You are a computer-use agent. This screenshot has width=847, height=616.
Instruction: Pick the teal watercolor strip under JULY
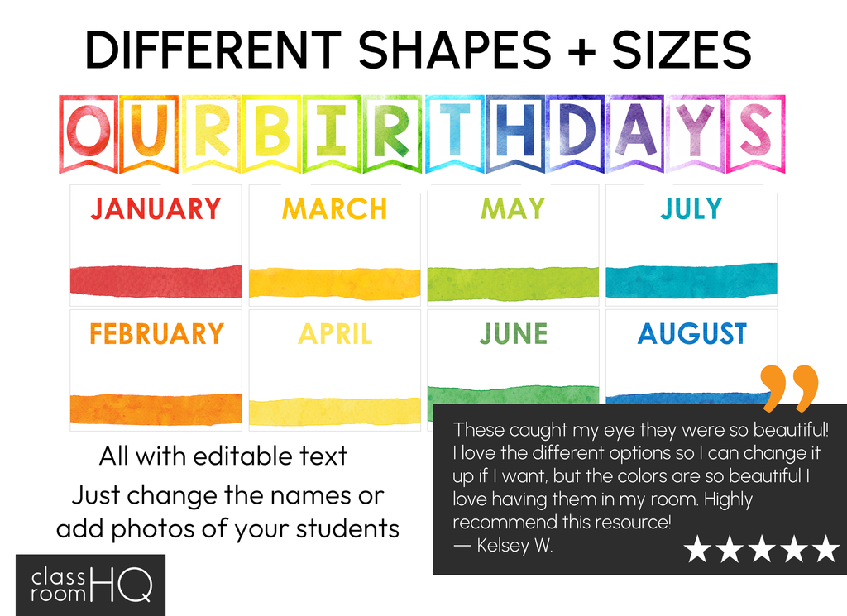pos(691,280)
